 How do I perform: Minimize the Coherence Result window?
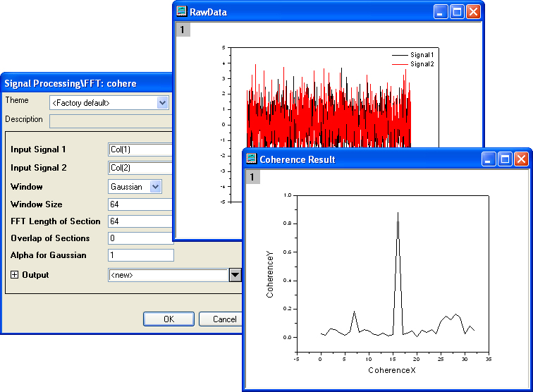(489, 159)
